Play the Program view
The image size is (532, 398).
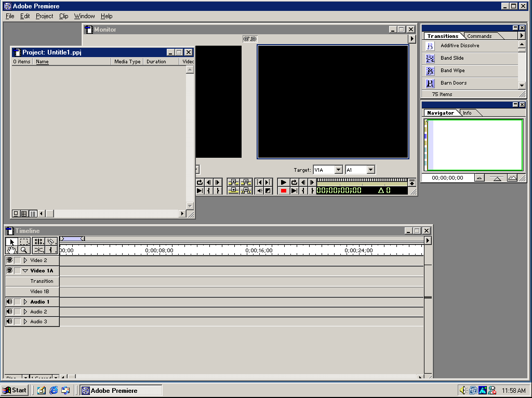pos(283,182)
